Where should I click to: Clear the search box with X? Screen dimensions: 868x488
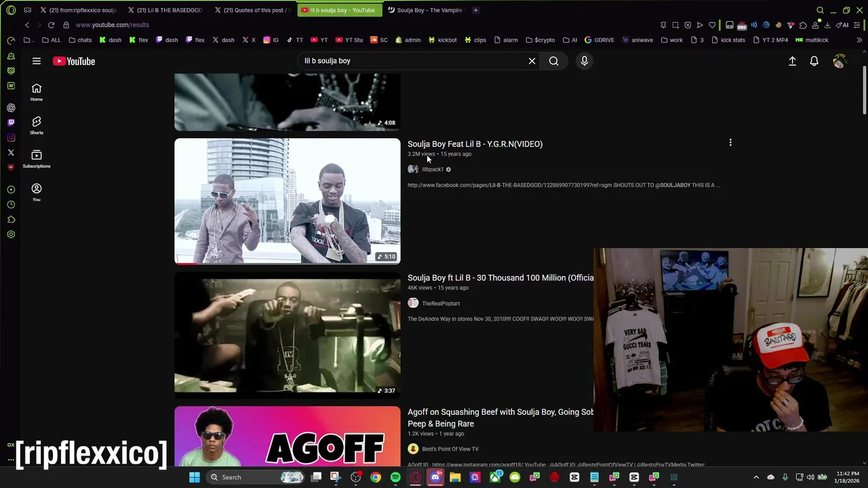(532, 61)
